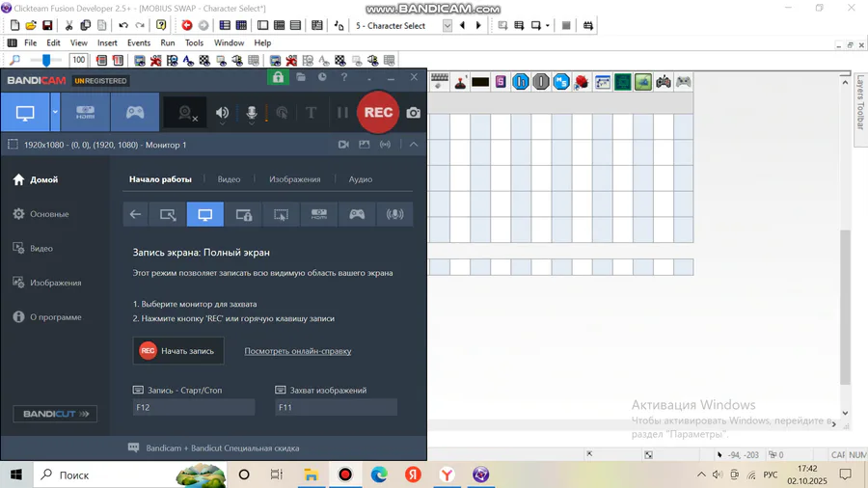Select the dark gamepad object icon

point(664,82)
